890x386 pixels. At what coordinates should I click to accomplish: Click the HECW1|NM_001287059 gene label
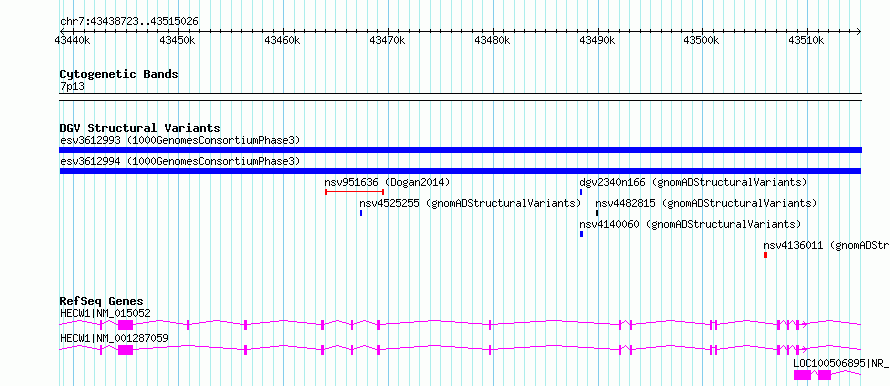(x=114, y=338)
